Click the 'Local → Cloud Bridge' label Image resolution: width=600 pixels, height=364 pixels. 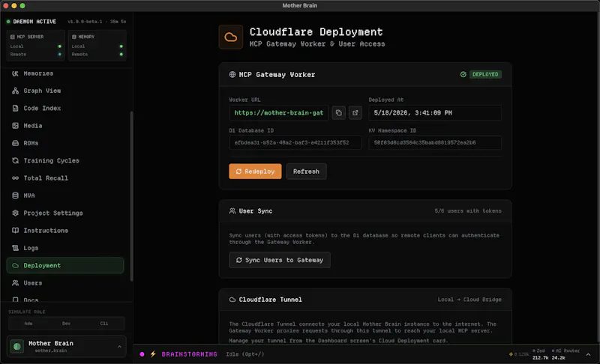click(x=469, y=300)
